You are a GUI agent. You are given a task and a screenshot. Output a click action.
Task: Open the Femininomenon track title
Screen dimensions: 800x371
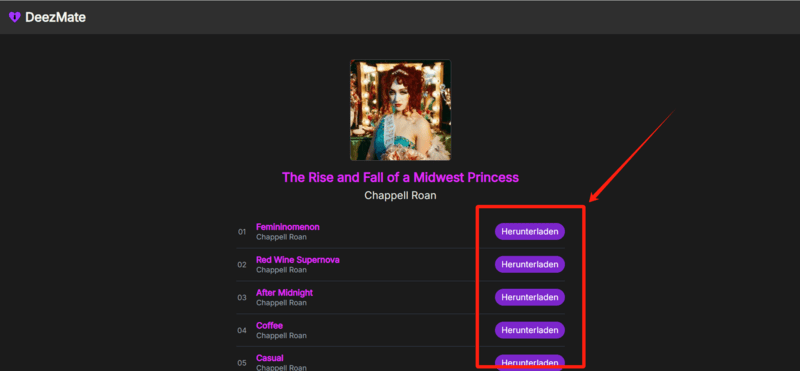288,227
